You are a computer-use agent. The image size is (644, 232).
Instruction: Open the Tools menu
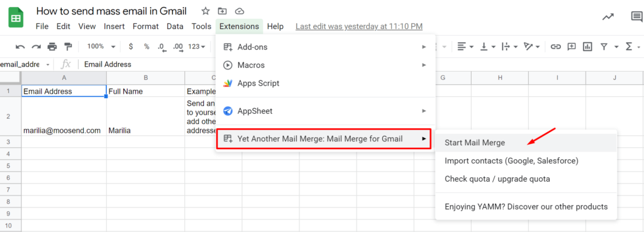pyautogui.click(x=201, y=26)
